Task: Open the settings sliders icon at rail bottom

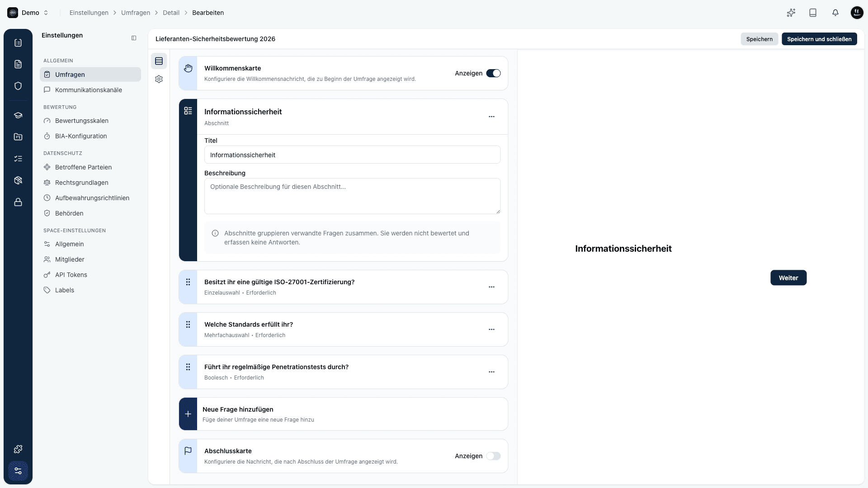Action: coord(18,471)
